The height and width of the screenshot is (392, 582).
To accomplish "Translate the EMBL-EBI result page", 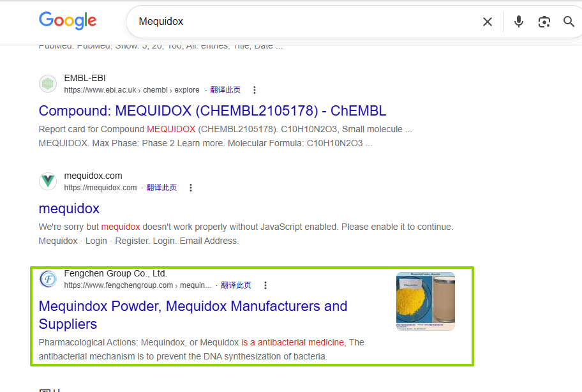I will [225, 90].
